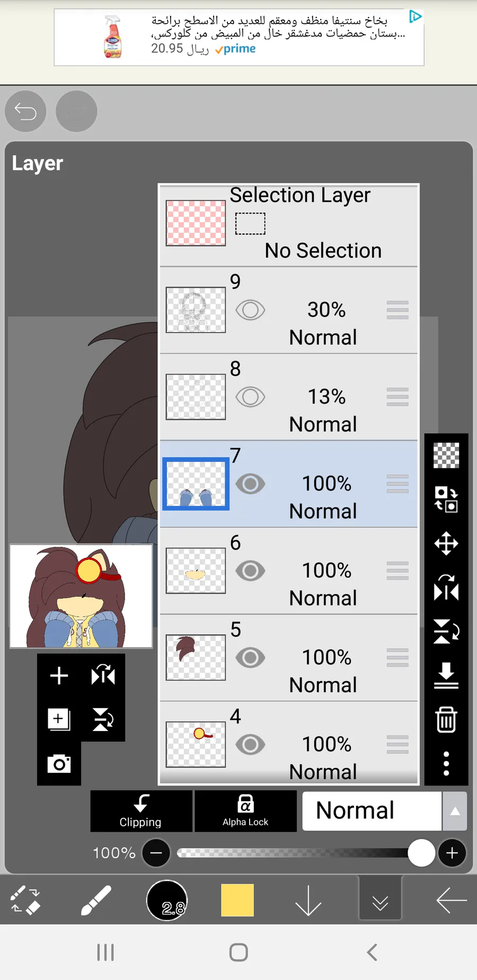Enable Clipping for the layer
Viewport: 477px width, 980px height.
(x=141, y=810)
